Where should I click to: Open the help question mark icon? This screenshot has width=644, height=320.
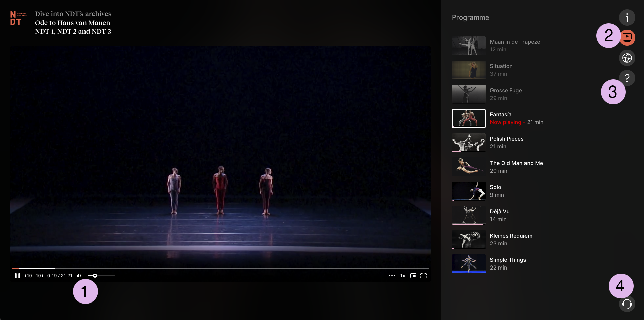(x=627, y=78)
